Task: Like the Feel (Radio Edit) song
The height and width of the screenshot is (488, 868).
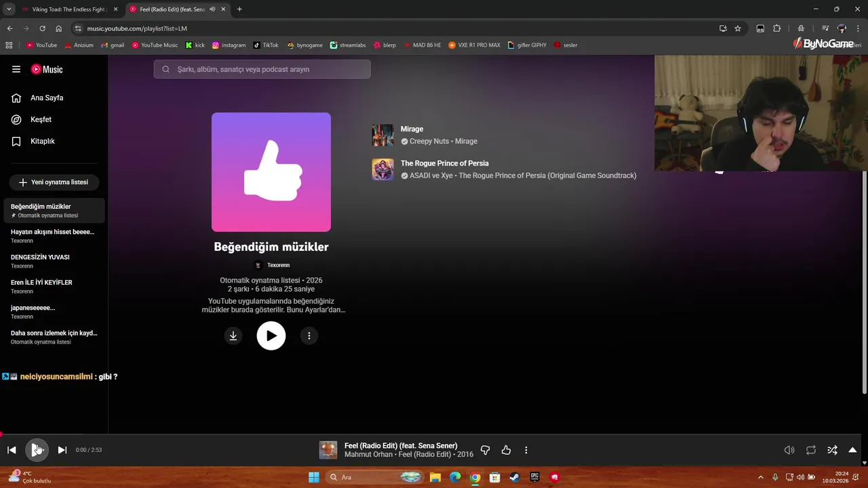Action: point(506,450)
